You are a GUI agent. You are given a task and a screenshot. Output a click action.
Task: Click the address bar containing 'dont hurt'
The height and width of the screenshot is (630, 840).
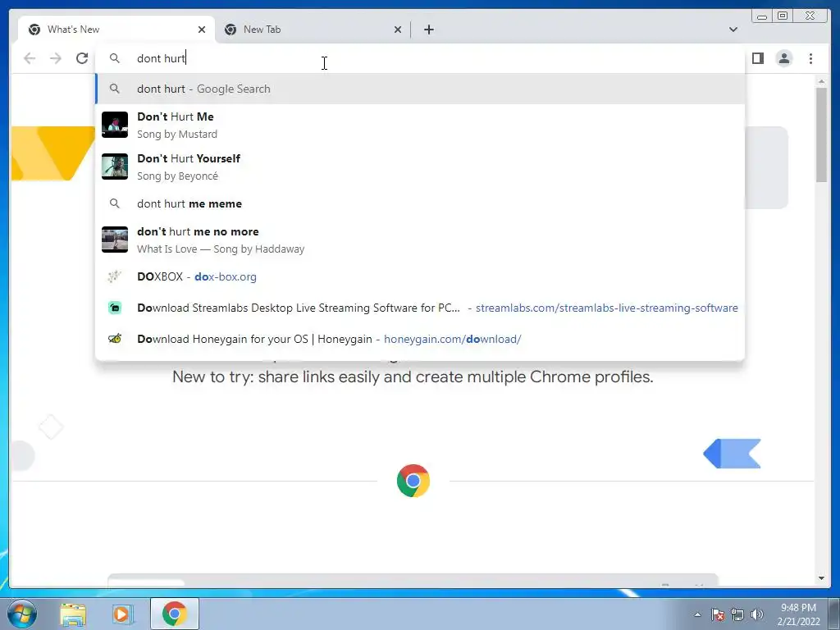pyautogui.click(x=420, y=58)
